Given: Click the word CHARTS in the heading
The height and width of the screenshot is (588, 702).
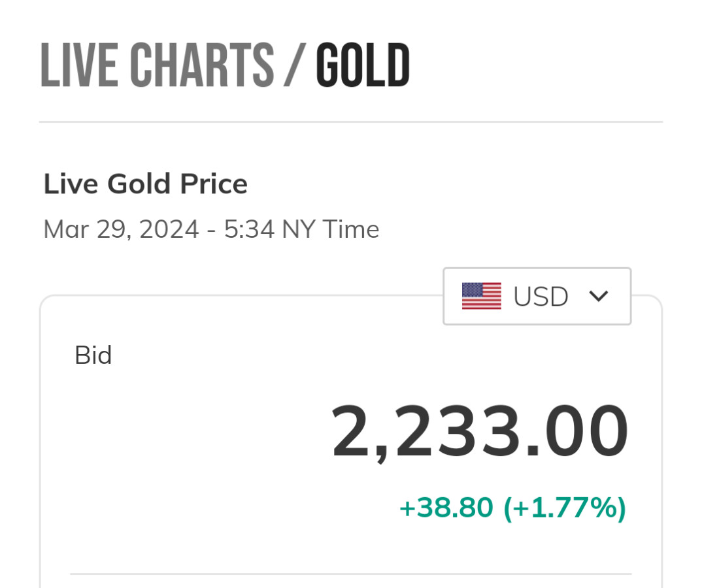Looking at the screenshot, I should pyautogui.click(x=201, y=65).
